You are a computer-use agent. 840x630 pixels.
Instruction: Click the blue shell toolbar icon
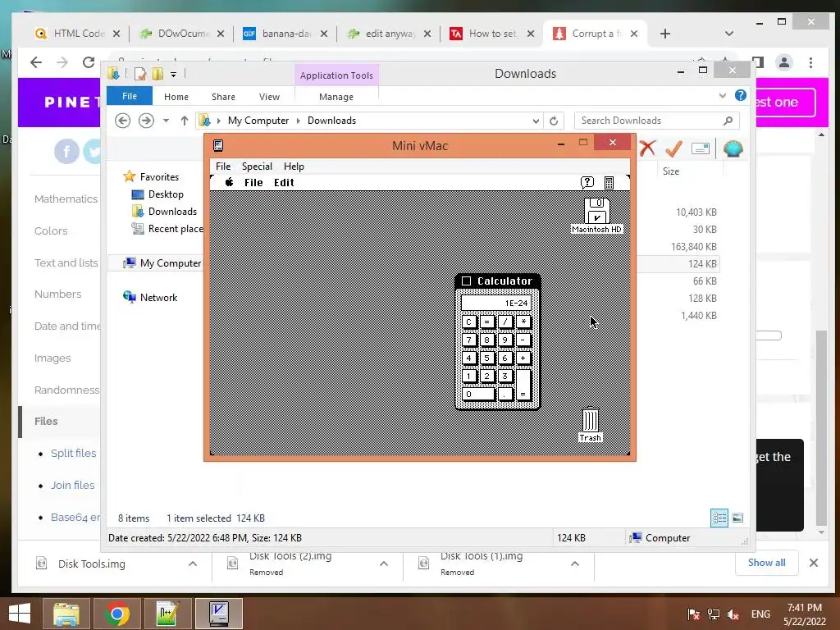pos(733,148)
